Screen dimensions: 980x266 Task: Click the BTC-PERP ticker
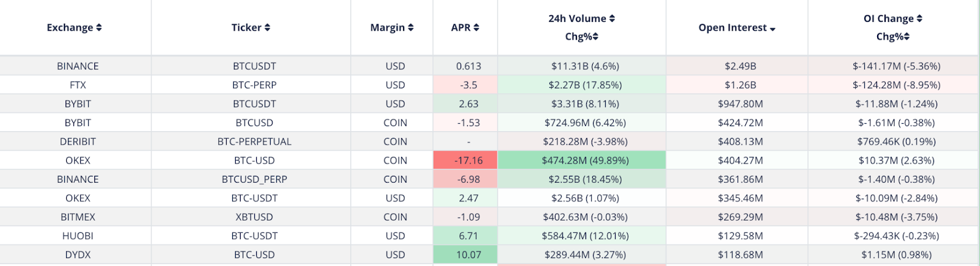tap(254, 85)
